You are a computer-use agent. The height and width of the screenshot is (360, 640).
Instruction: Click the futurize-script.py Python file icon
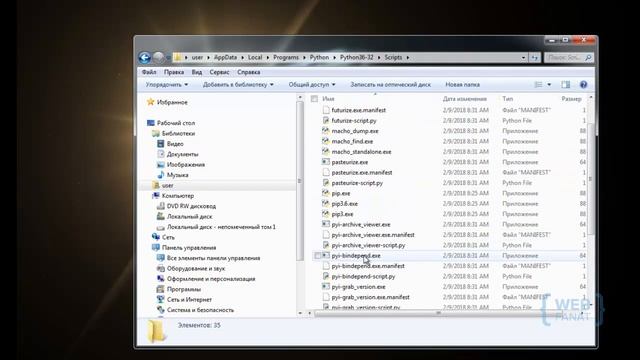coord(325,120)
